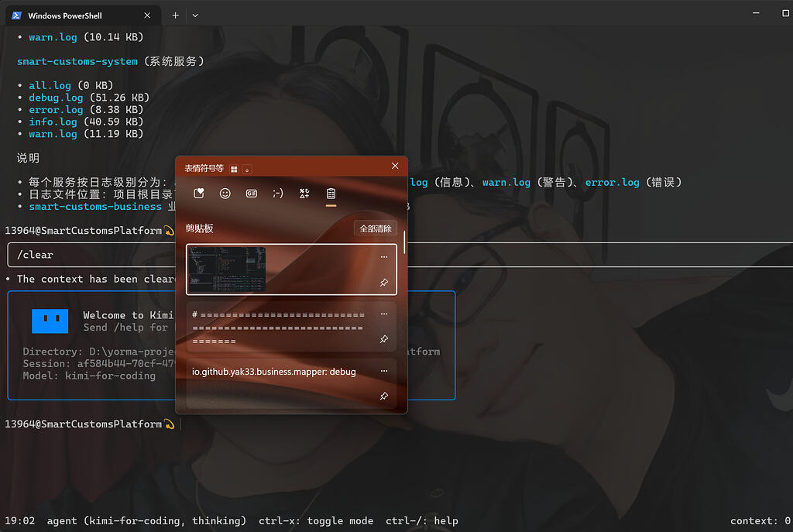793x532 pixels.
Task: Open the kaomoji ;-) tab
Action: (278, 193)
